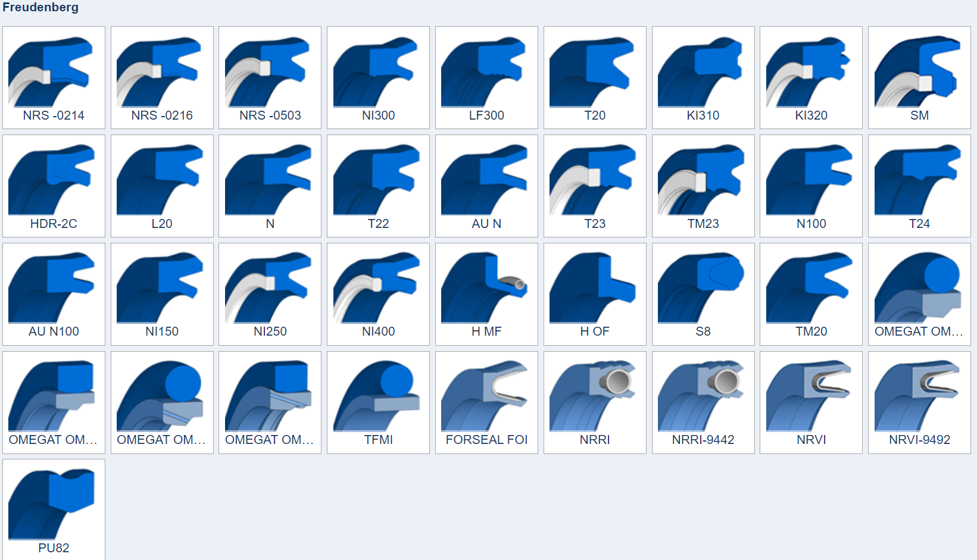Image resolution: width=977 pixels, height=560 pixels.
Task: Select the TFMI seal type
Action: 378,402
